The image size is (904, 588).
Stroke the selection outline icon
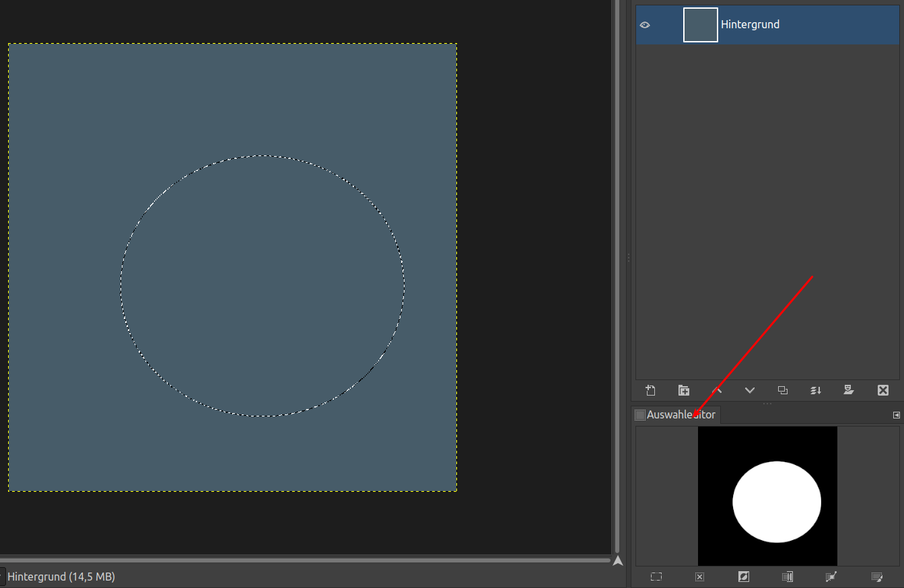876,577
